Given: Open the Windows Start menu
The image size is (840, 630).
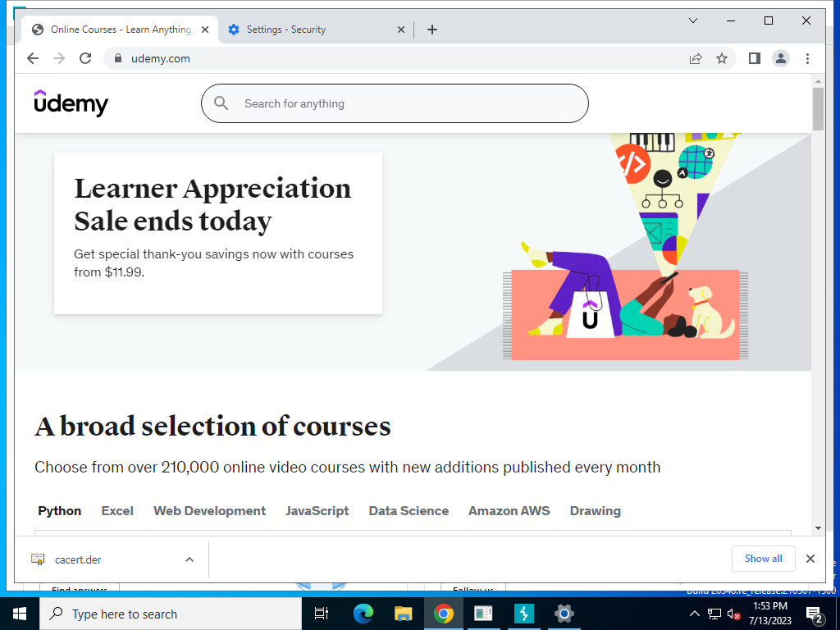Looking at the screenshot, I should 20,614.
